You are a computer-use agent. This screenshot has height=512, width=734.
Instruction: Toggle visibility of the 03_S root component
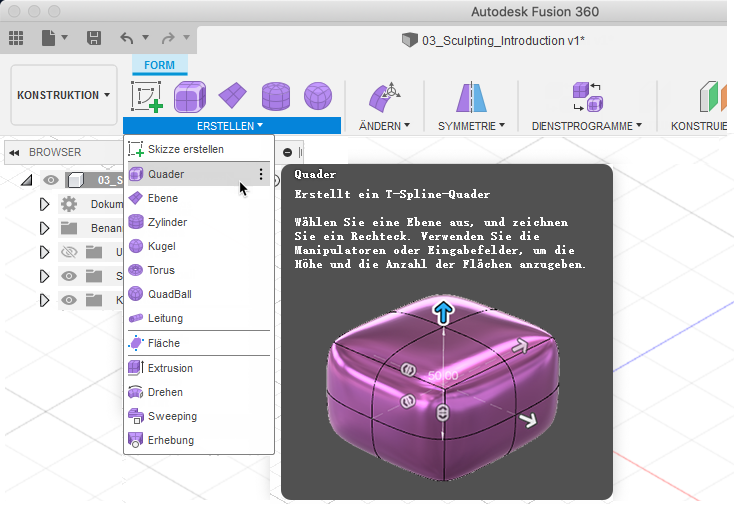[51, 180]
